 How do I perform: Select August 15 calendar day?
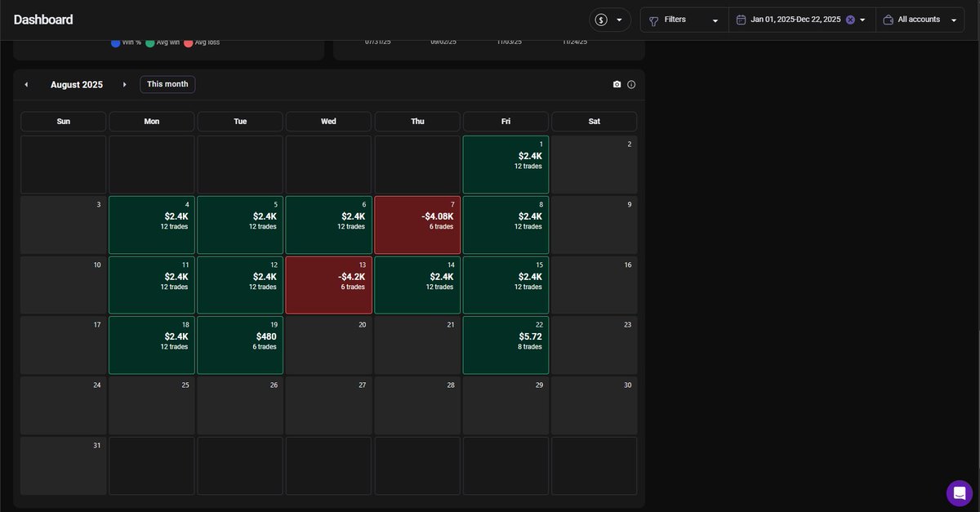[x=506, y=285]
